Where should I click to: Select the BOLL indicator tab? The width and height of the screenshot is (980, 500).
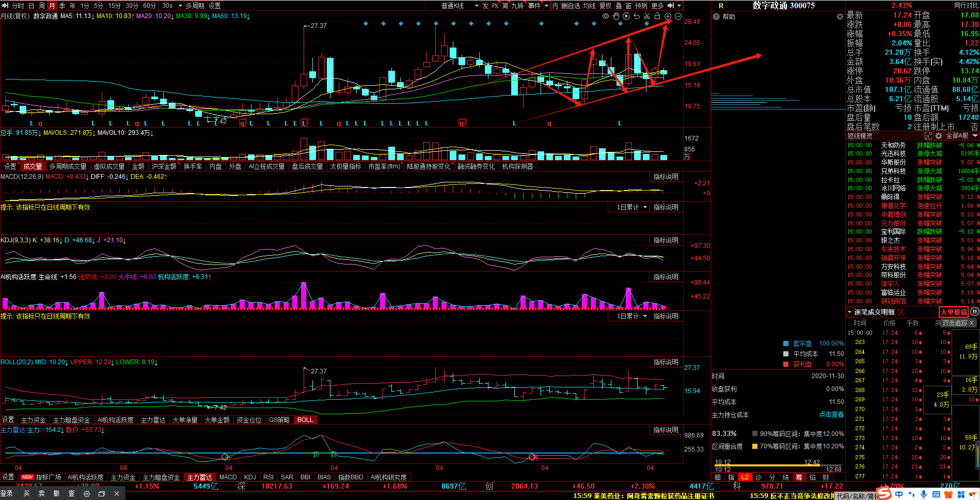305,420
